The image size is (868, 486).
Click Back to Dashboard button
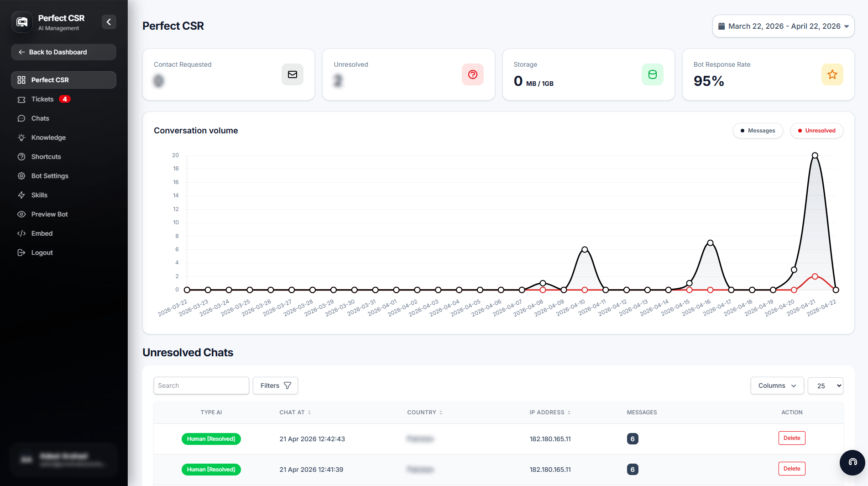click(x=63, y=52)
